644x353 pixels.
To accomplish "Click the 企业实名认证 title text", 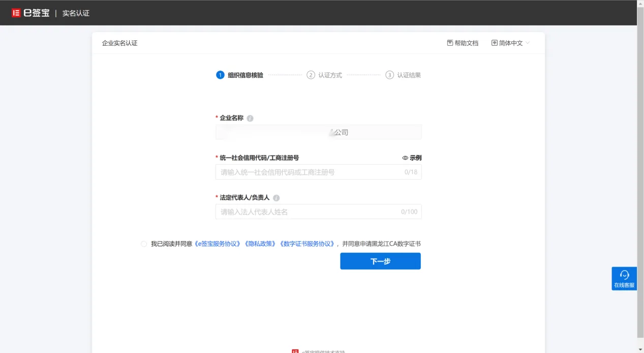I will click(119, 43).
